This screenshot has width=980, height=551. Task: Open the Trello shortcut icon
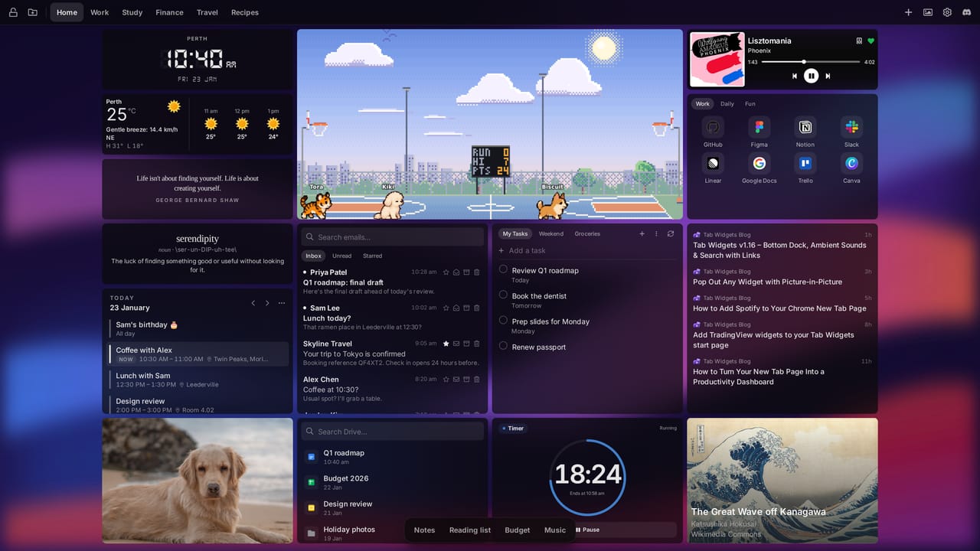tap(805, 163)
